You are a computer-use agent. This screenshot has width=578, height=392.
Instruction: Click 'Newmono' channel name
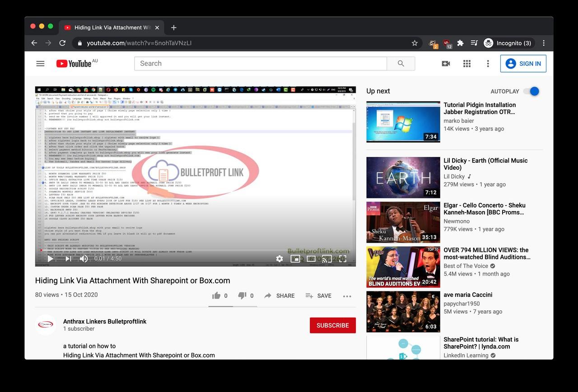pyautogui.click(x=457, y=221)
